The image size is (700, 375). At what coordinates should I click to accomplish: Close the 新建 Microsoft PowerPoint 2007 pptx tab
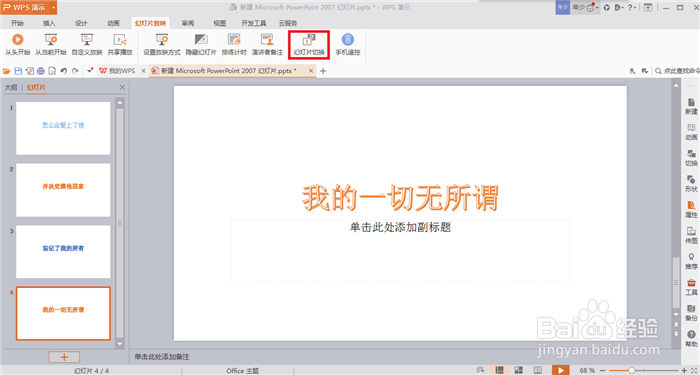tap(311, 71)
